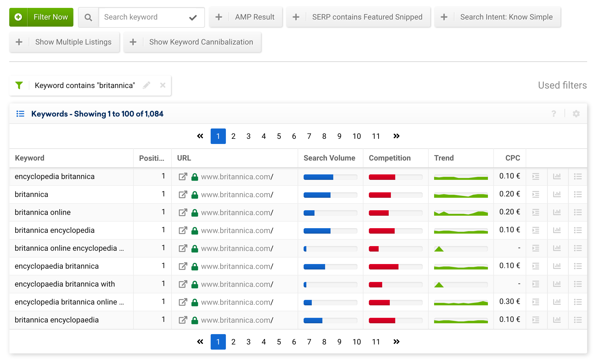Viewport: 598px width, 364px height.
Task: Go to page 7 in bottom pagination
Action: pyautogui.click(x=309, y=342)
